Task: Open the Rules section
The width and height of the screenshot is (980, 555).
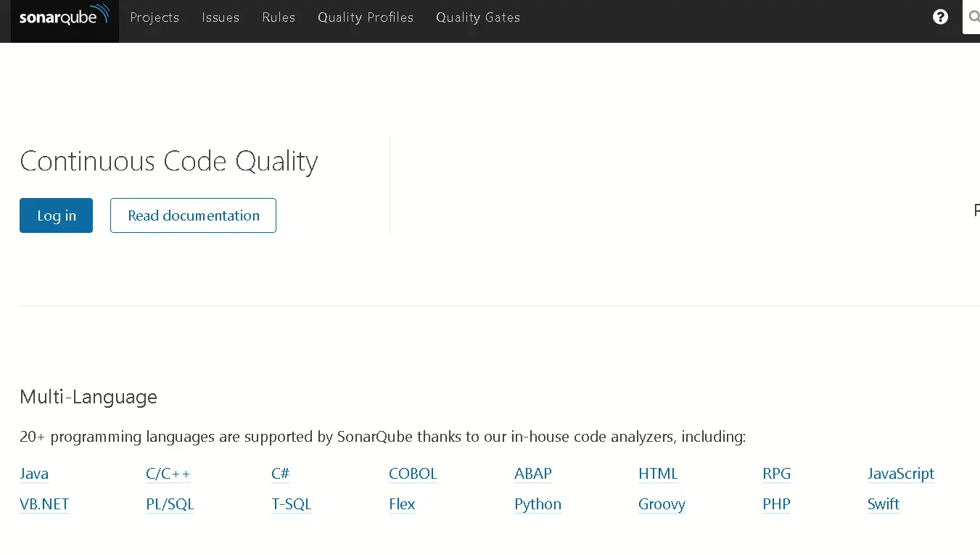Action: 279,17
